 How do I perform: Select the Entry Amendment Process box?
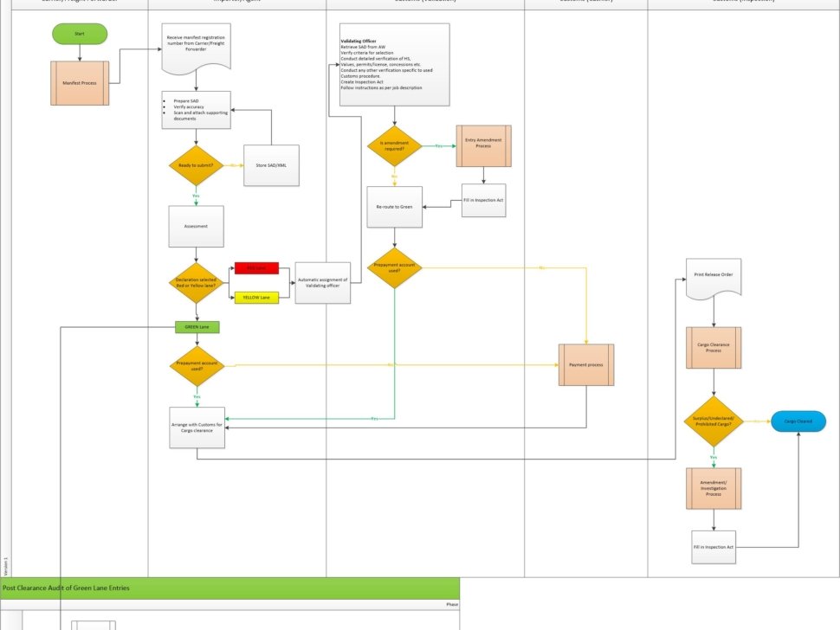483,146
